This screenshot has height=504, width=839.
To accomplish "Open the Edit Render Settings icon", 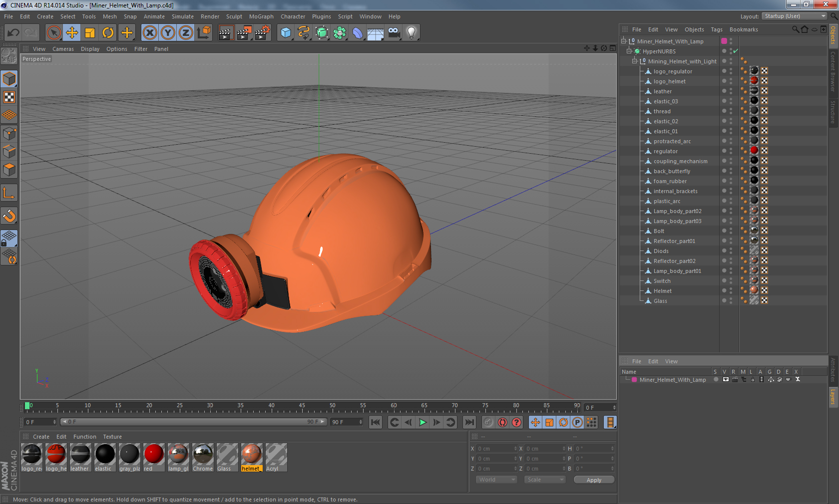I will [262, 33].
